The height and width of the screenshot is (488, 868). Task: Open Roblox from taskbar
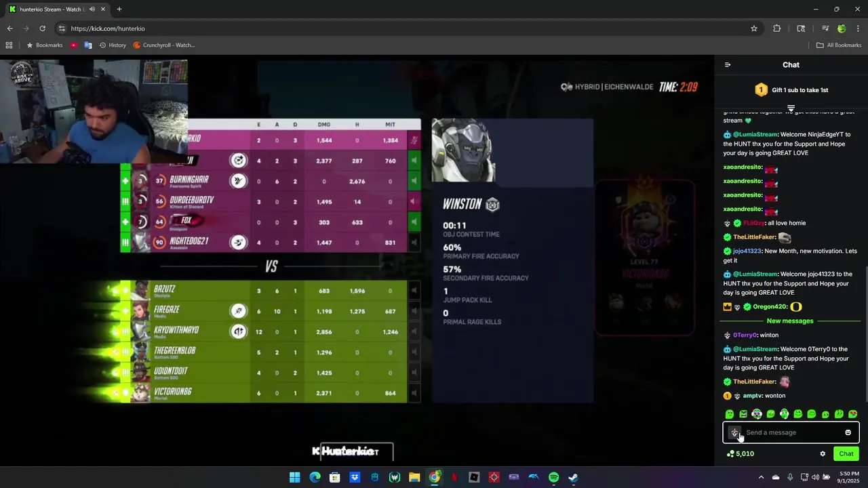pyautogui.click(x=474, y=477)
